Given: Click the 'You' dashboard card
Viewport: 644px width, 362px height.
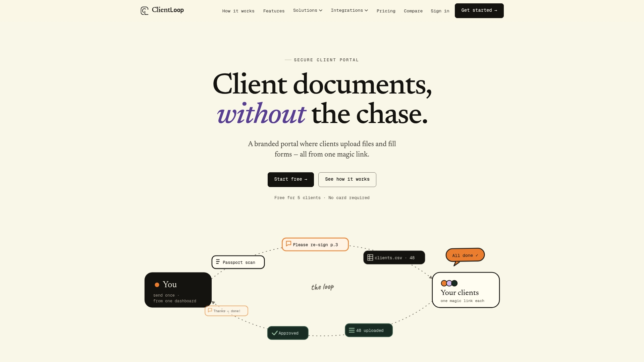Looking at the screenshot, I should pyautogui.click(x=178, y=290).
